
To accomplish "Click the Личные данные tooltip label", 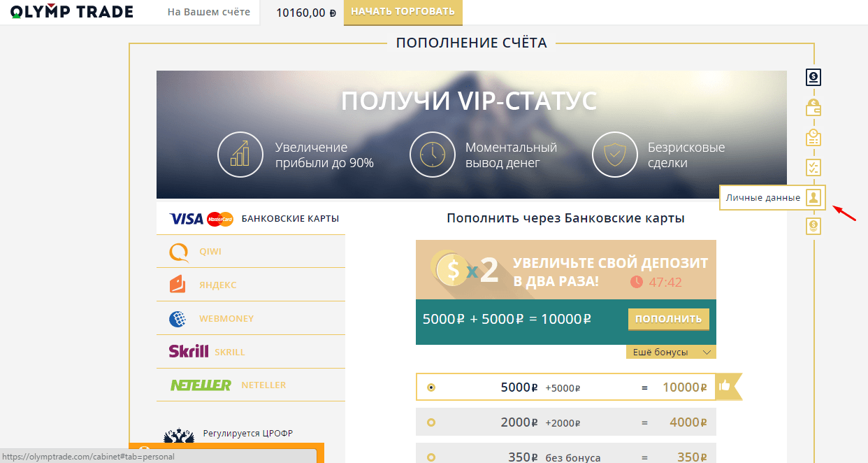I will click(x=762, y=198).
